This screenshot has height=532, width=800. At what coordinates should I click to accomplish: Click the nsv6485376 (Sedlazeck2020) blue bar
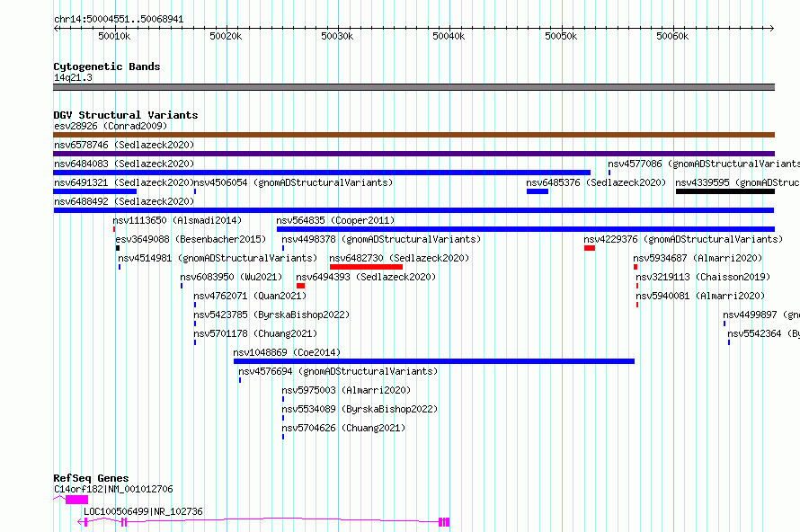click(x=538, y=191)
